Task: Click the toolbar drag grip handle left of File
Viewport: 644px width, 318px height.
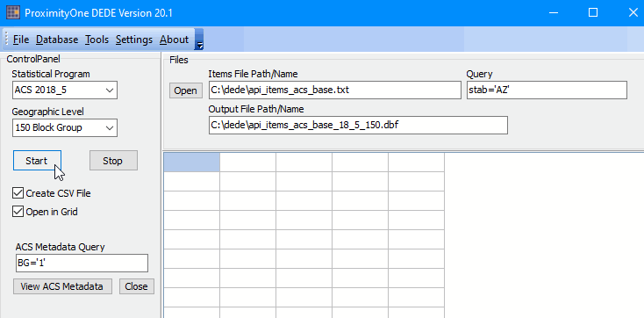Action: click(x=6, y=40)
